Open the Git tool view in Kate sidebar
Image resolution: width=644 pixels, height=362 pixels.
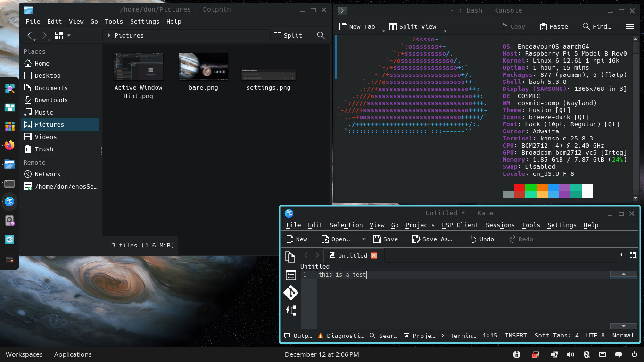[x=290, y=293]
